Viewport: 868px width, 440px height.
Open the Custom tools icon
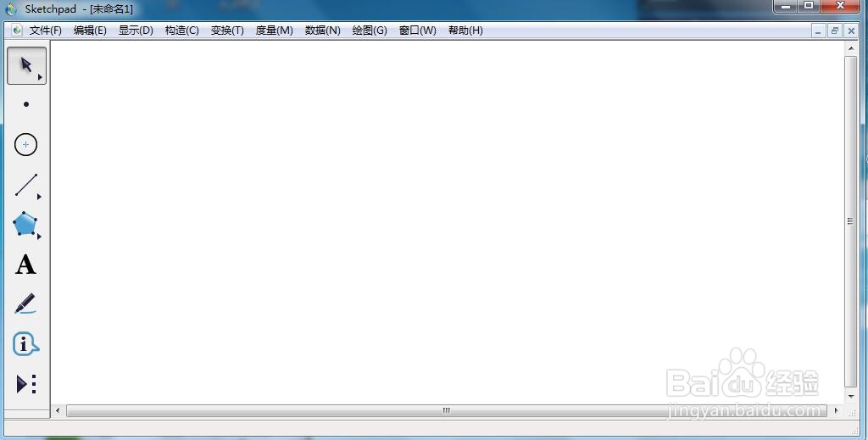click(26, 383)
